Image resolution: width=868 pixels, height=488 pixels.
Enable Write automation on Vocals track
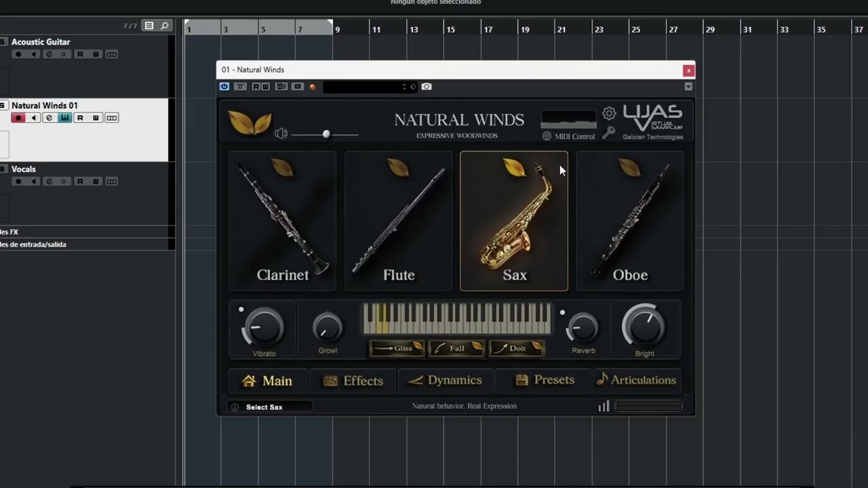click(x=96, y=182)
